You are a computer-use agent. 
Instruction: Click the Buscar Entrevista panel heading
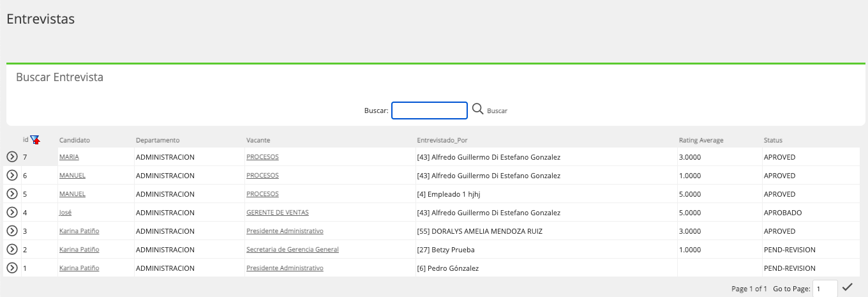click(x=59, y=77)
